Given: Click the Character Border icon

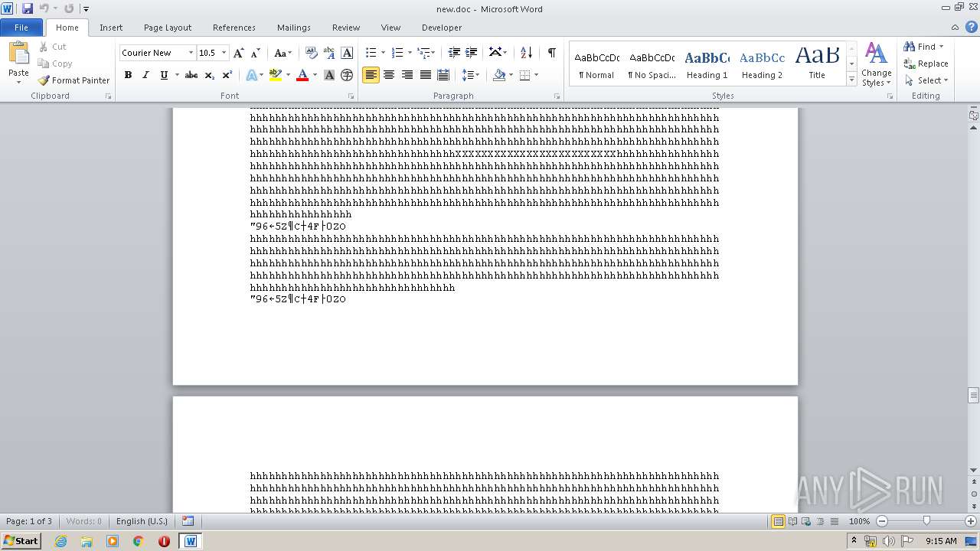Looking at the screenshot, I should coord(347,53).
